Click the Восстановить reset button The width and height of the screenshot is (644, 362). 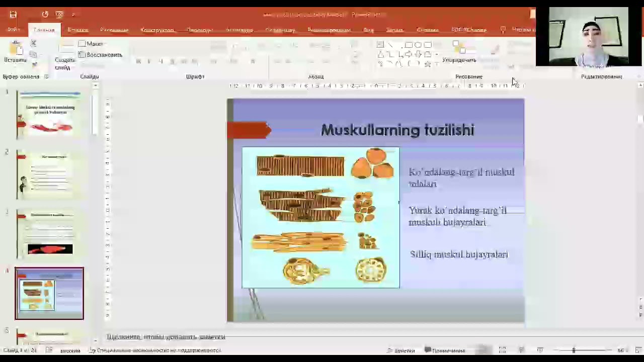(x=100, y=54)
